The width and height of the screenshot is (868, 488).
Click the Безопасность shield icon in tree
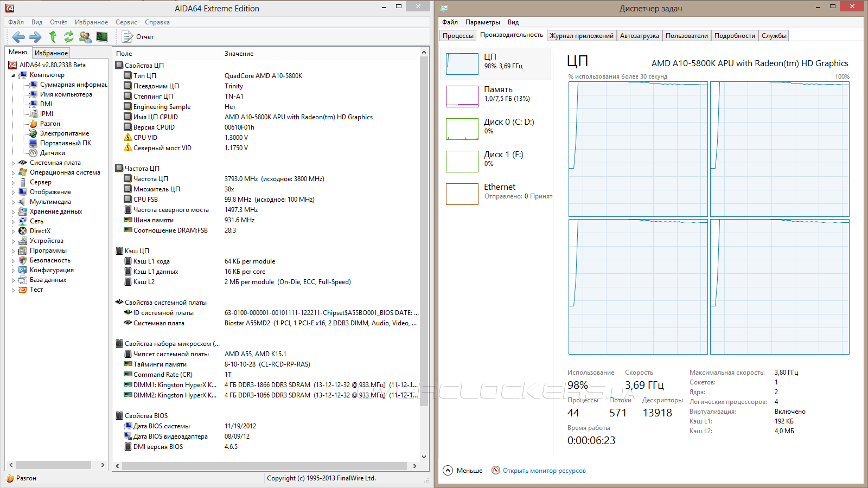(23, 260)
